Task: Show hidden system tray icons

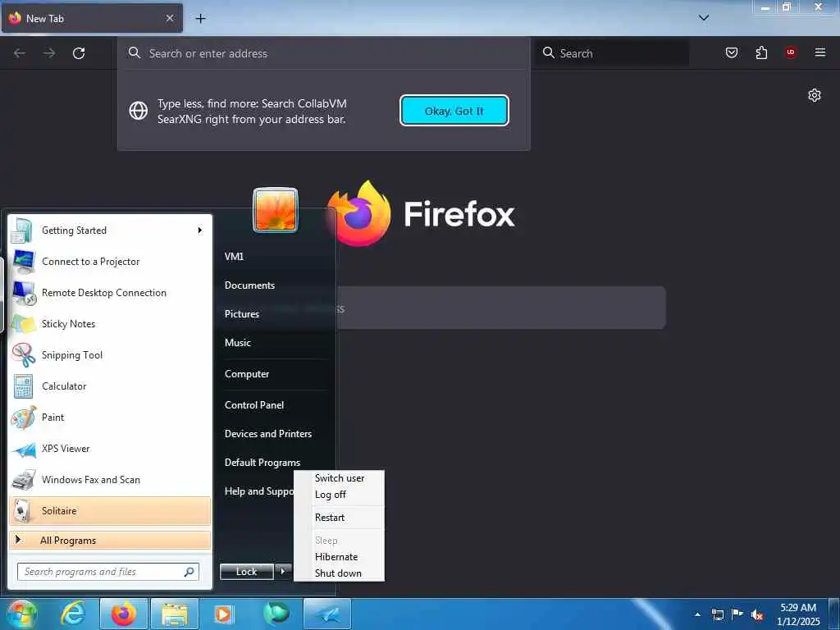Action: pyautogui.click(x=697, y=614)
